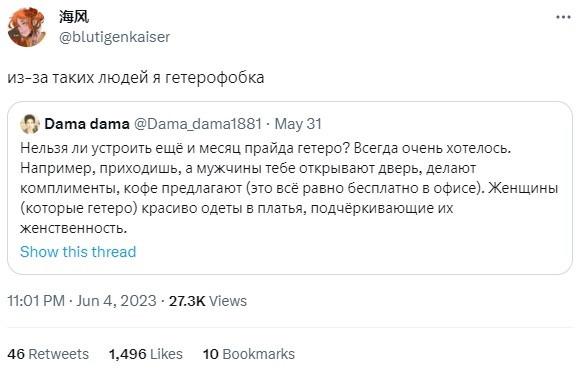The image size is (585, 375).
Task: Click the 11:01 PM timestamp
Action: [36, 301]
